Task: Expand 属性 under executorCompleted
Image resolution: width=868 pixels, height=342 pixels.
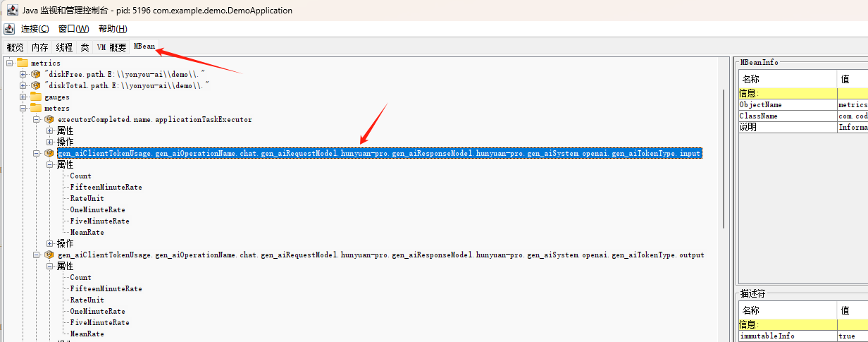Action: point(50,130)
